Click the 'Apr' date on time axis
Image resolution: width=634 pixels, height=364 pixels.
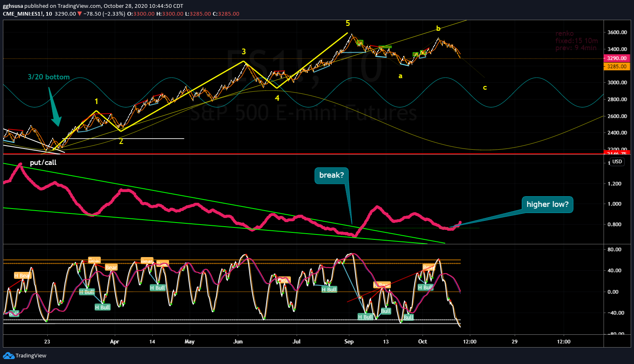[x=114, y=342]
